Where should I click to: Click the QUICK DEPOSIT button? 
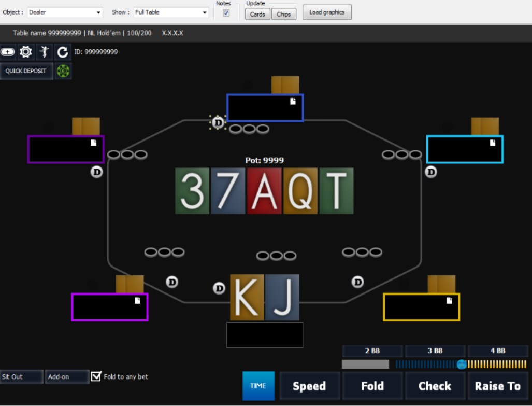click(26, 71)
